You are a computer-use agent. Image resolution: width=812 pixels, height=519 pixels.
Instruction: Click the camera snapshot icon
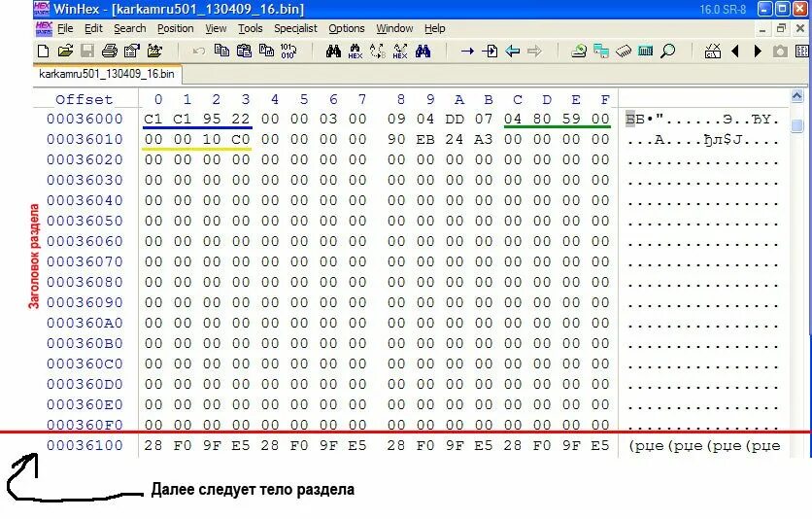coord(780,51)
